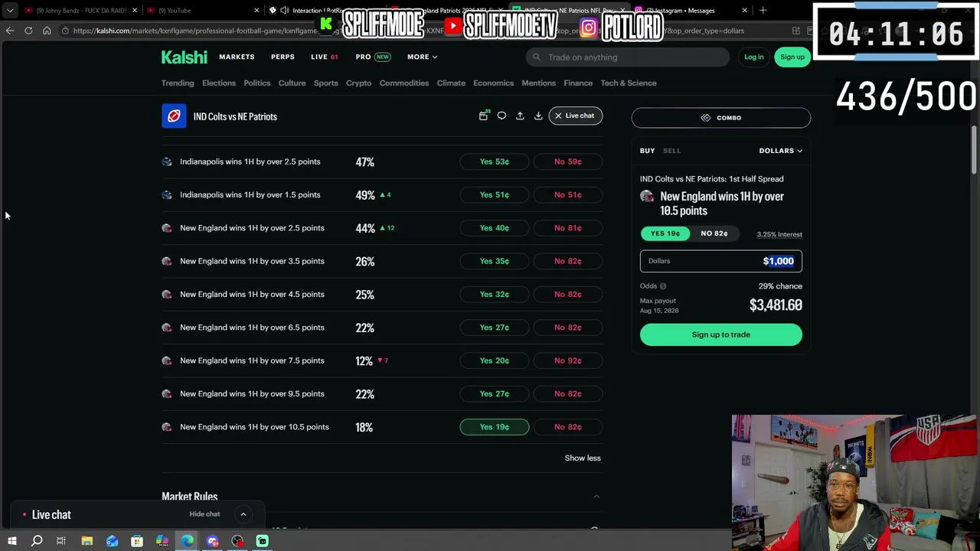Expand the MORE navigation menu

[423, 57]
